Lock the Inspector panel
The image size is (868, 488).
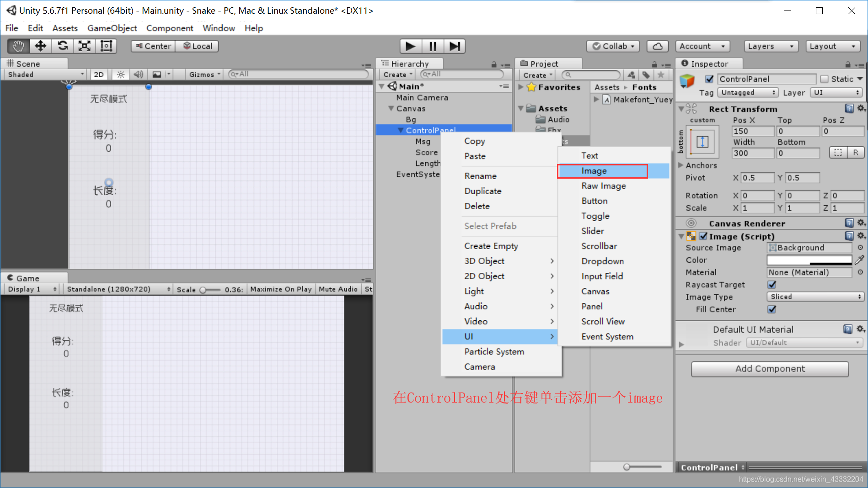(x=848, y=64)
